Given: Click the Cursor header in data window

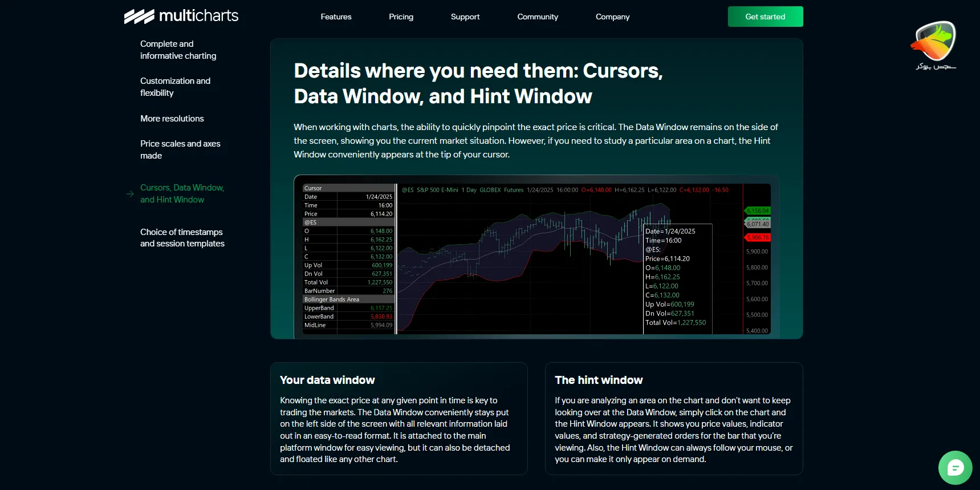Looking at the screenshot, I should (x=348, y=188).
